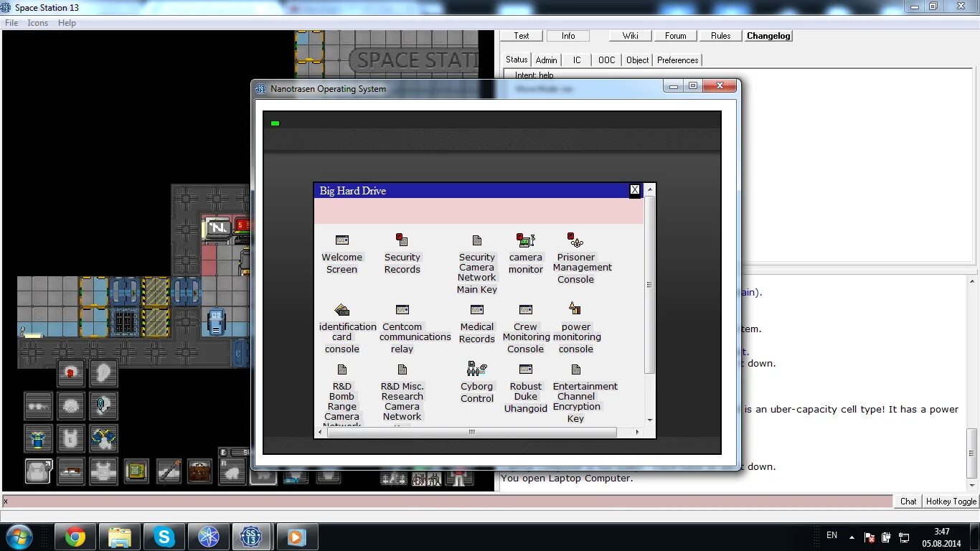Open Skype from the taskbar
This screenshot has height=551, width=980.
164,537
